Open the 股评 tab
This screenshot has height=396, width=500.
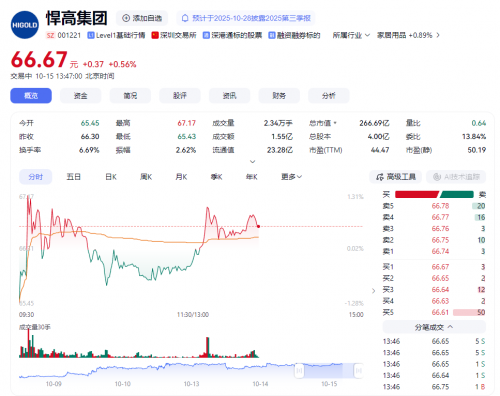180,96
